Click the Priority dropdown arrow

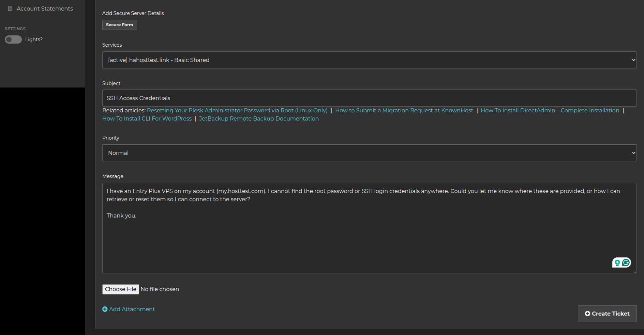pos(633,153)
